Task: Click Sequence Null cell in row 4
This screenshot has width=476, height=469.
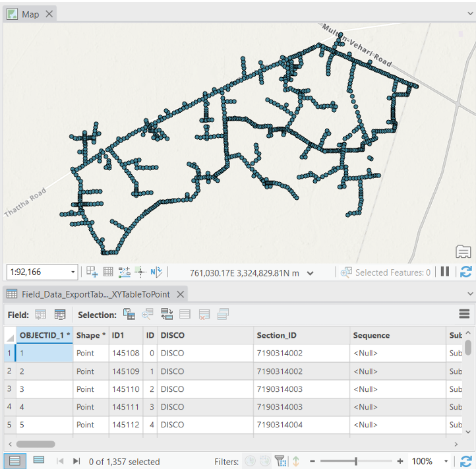Action: (398, 407)
